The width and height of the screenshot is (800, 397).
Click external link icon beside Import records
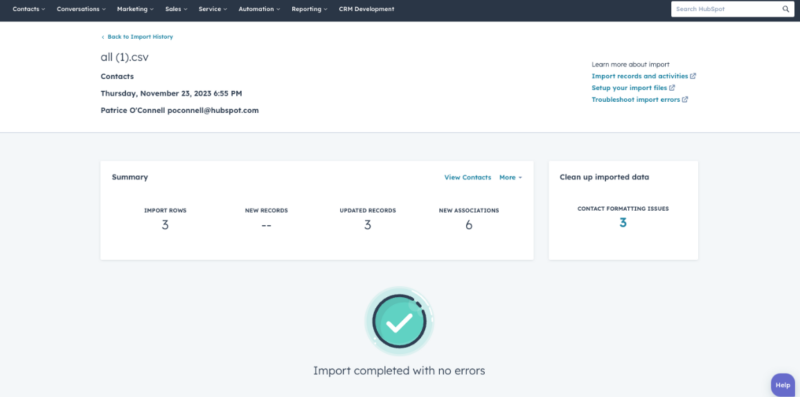coord(693,76)
